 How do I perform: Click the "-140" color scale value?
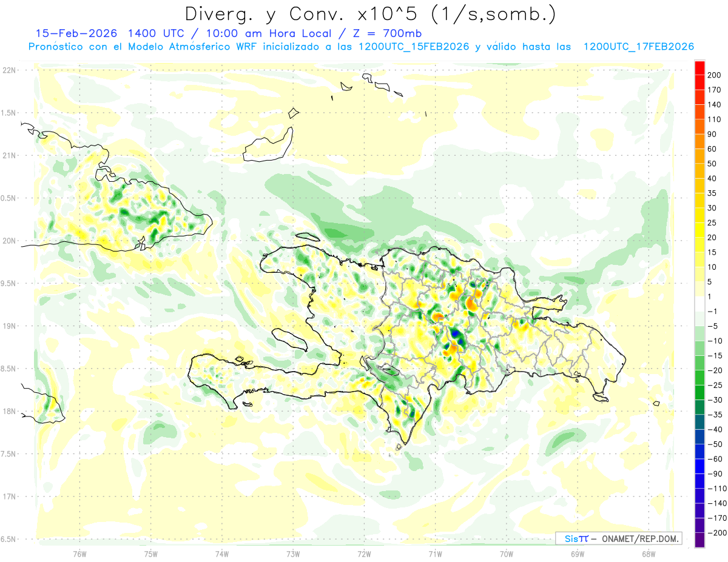pos(717,504)
